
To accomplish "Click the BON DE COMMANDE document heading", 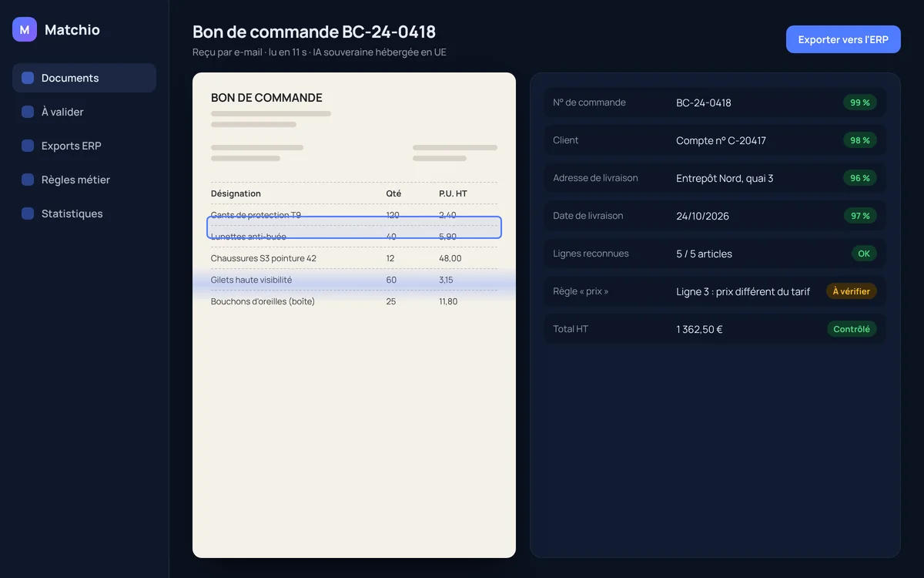I will (x=266, y=98).
